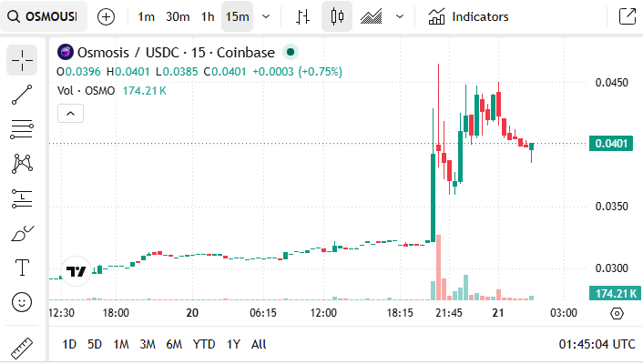Click the current price label 0.0401
Image resolution: width=643 pixels, height=364 pixels.
[611, 144]
